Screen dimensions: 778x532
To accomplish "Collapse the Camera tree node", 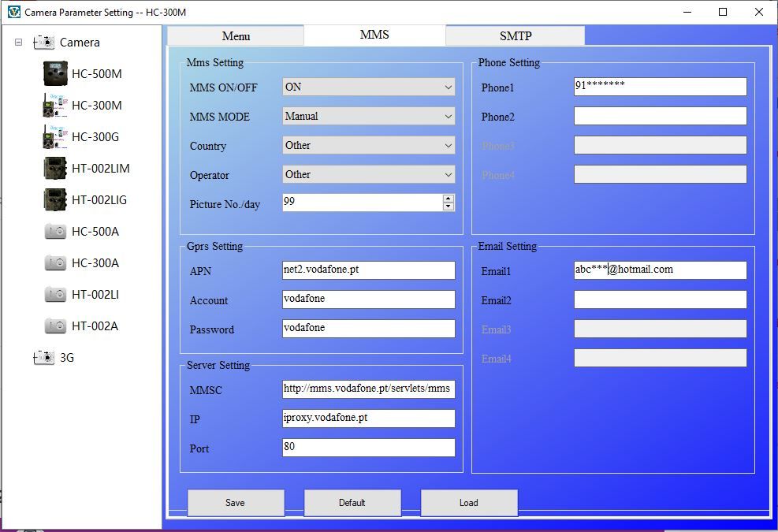I will pos(18,43).
